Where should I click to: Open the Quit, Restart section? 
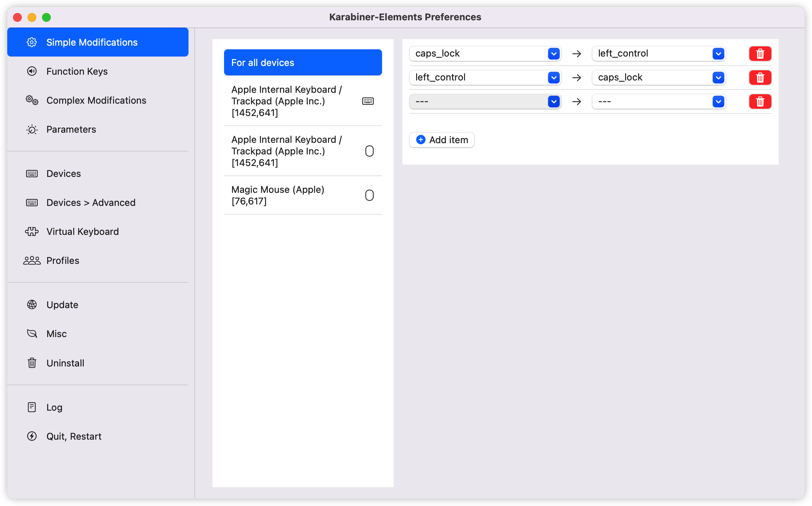(98, 436)
